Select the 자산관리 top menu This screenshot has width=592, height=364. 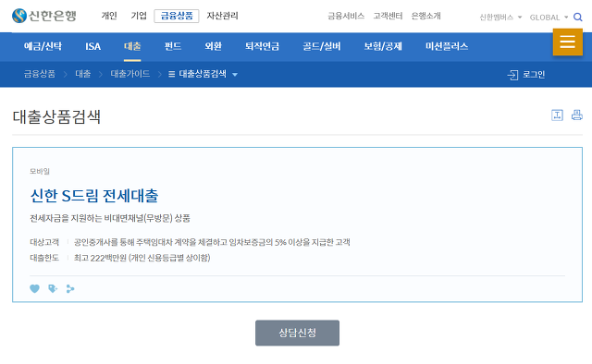click(222, 16)
